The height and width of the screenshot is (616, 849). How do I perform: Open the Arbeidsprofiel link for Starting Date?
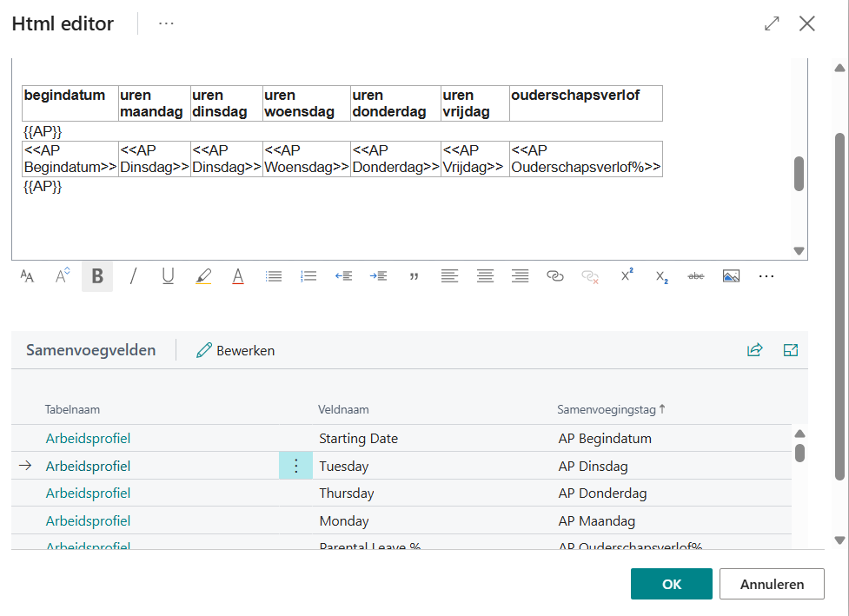point(88,438)
